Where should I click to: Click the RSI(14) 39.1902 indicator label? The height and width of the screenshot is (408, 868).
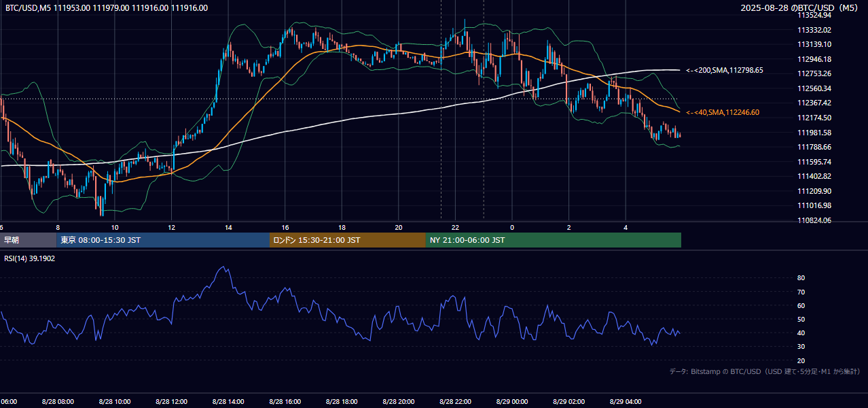point(30,258)
